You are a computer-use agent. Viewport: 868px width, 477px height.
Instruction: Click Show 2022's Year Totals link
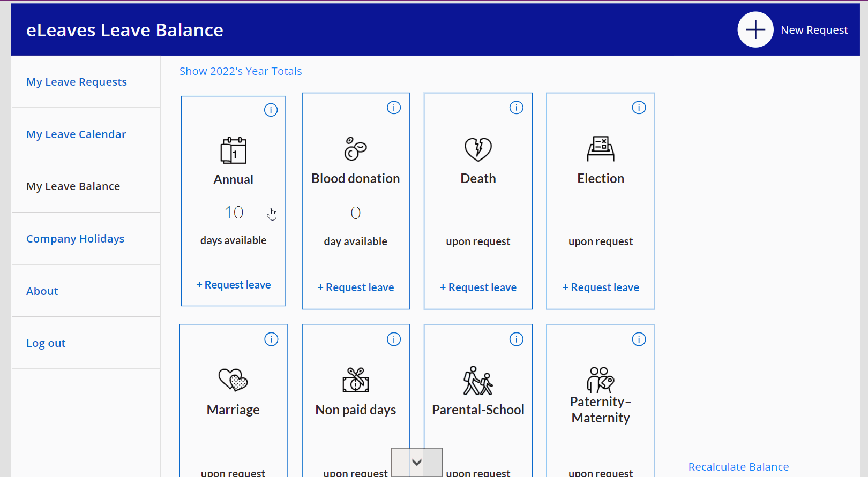coord(241,71)
